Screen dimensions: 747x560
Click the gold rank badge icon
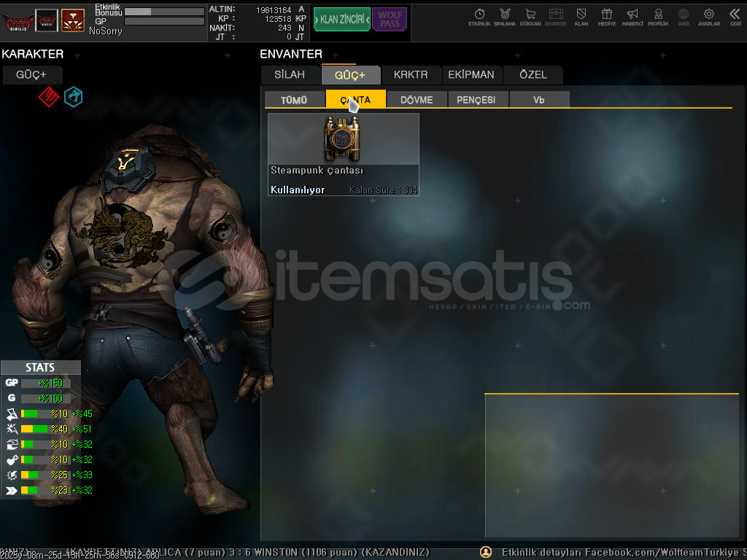[73, 20]
